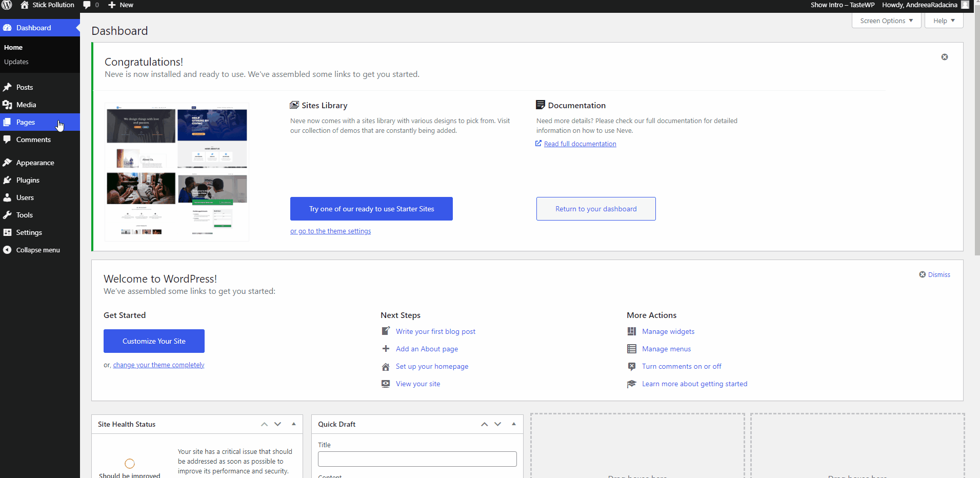Viewport: 980px width, 478px height.
Task: Open the Dashboard menu item
Action: click(x=40, y=28)
